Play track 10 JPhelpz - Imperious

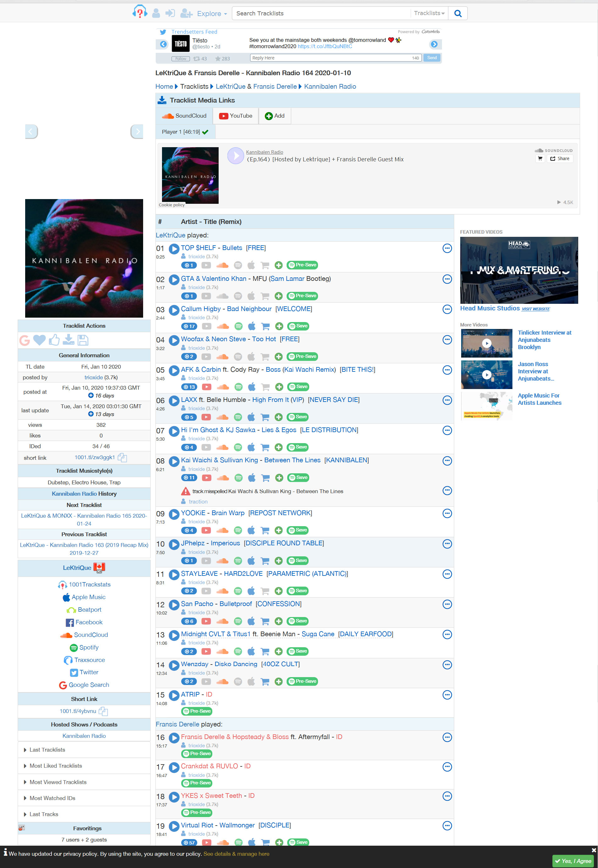(174, 544)
